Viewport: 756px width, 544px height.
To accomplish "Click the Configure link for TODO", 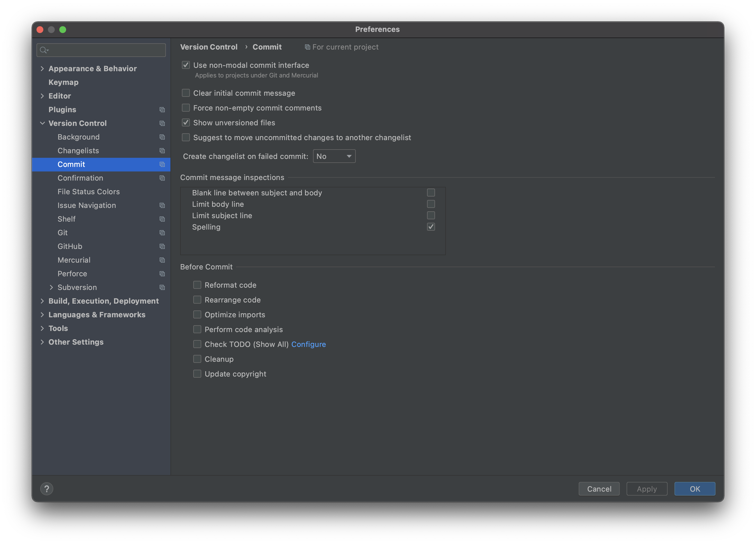I will [308, 344].
